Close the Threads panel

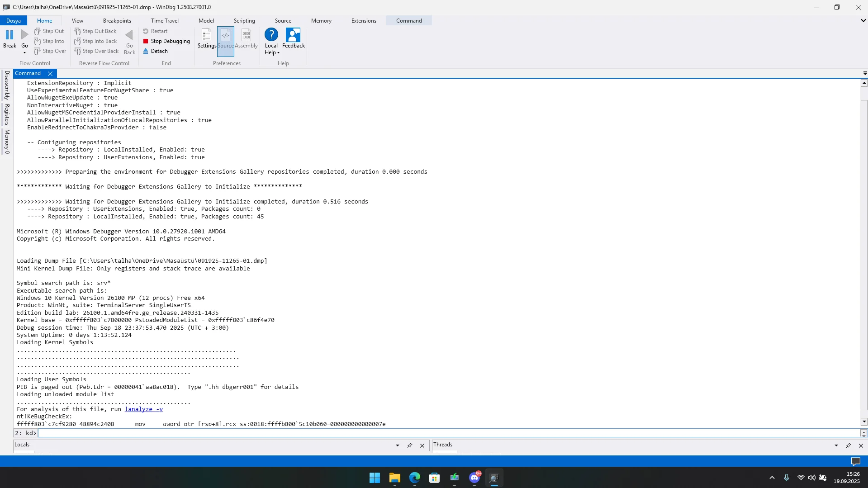(861, 445)
